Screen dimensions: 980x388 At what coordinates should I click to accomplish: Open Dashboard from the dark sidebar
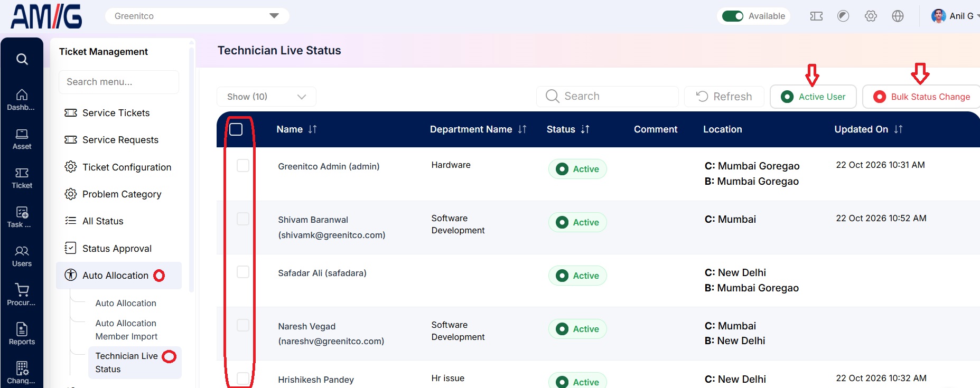point(22,100)
